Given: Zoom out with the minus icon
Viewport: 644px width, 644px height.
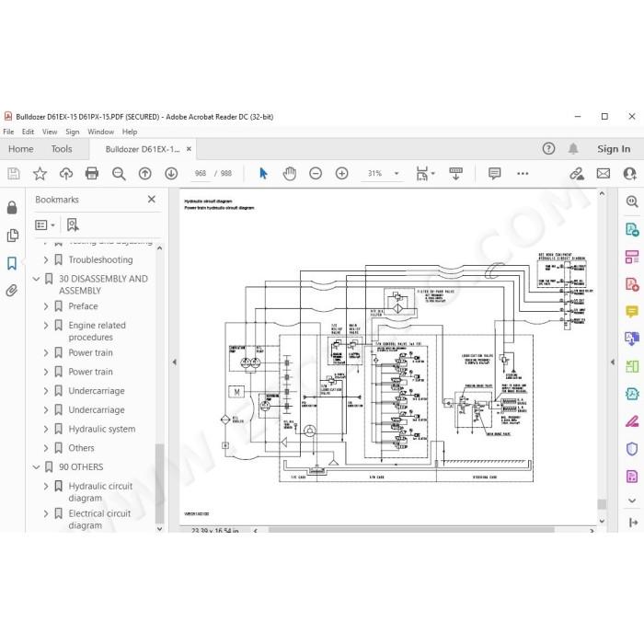Looking at the screenshot, I should click(x=316, y=173).
